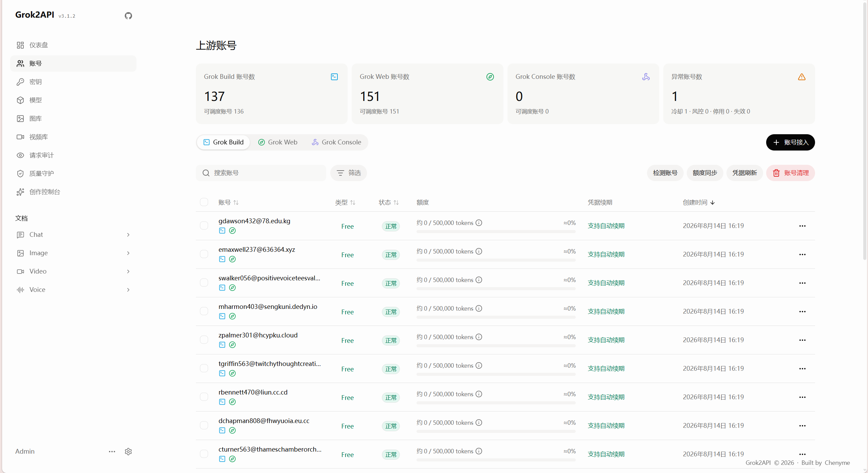Click the red 账号清理 button
Screen dimensions: 868x473
[790, 173]
